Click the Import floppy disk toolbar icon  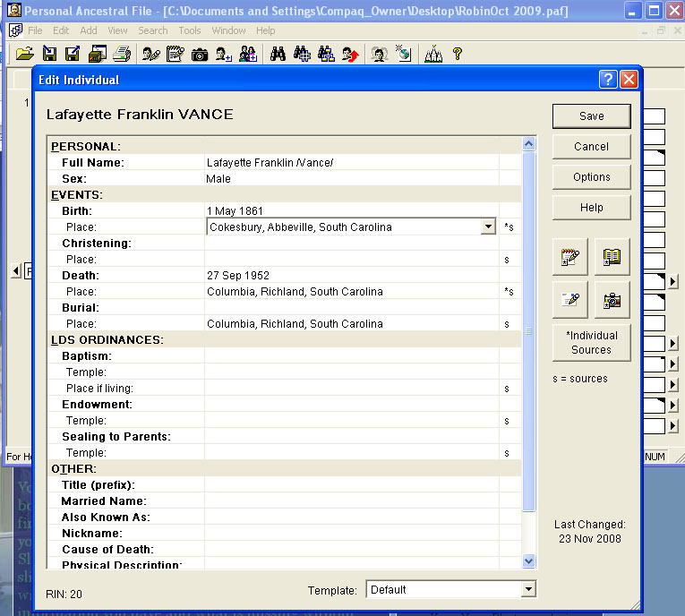(49, 55)
